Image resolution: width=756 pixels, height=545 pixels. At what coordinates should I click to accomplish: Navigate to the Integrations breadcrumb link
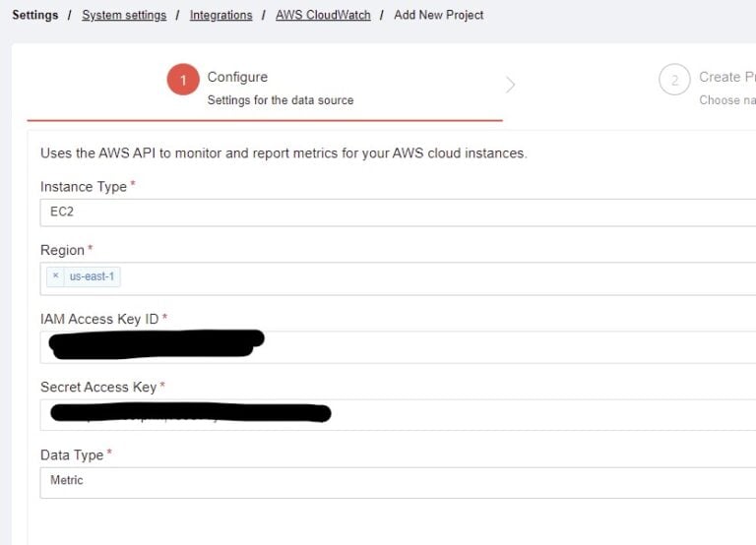[x=220, y=15]
